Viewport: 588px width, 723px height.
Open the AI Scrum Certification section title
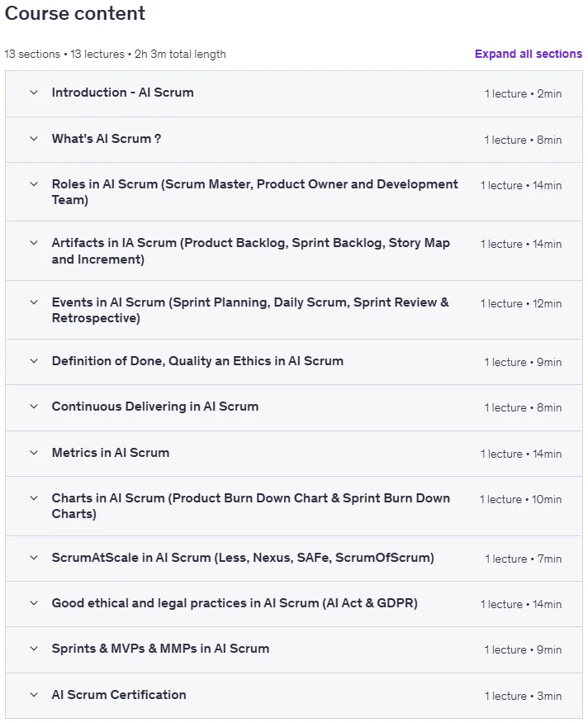pos(119,694)
